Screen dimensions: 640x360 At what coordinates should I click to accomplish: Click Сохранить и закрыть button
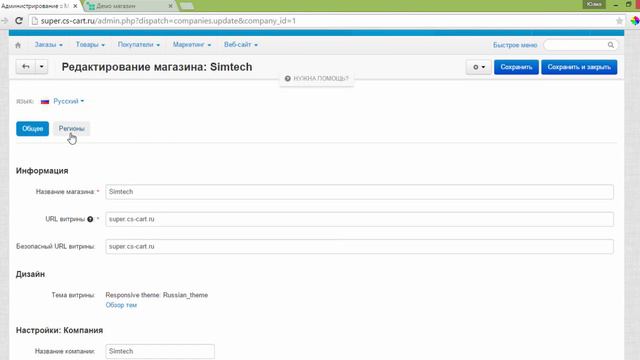(x=579, y=67)
